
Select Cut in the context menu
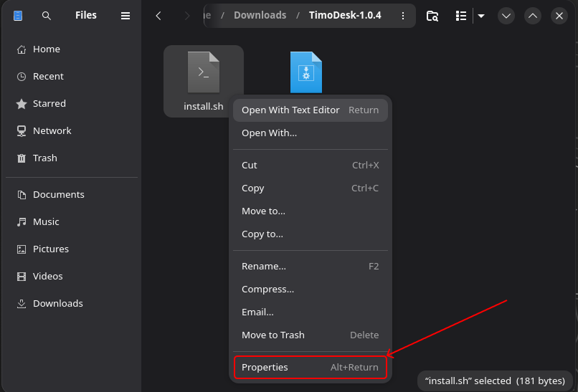pyautogui.click(x=311, y=166)
